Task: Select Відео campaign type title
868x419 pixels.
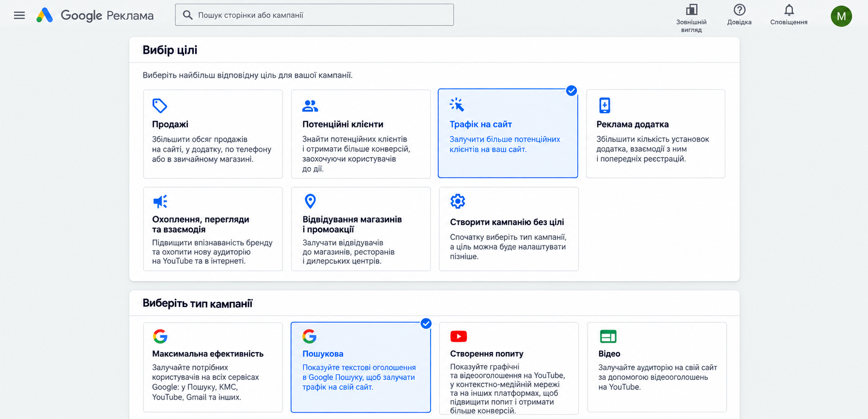Action: [609, 354]
